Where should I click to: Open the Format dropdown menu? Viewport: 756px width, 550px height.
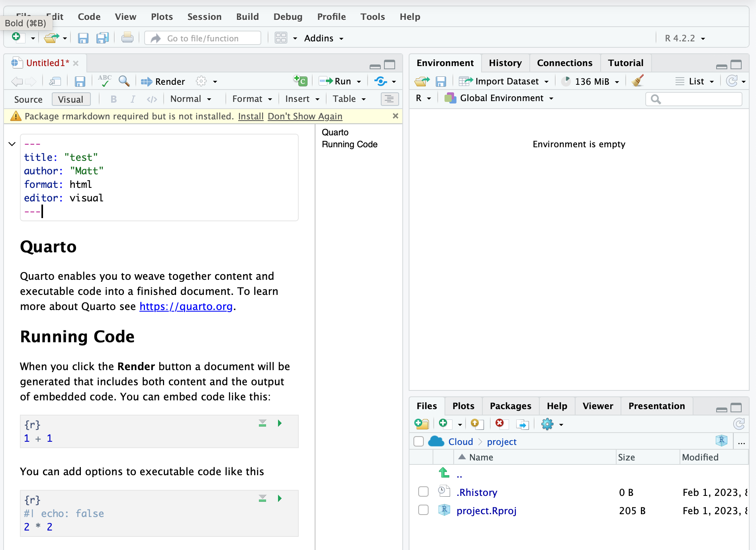click(x=252, y=99)
